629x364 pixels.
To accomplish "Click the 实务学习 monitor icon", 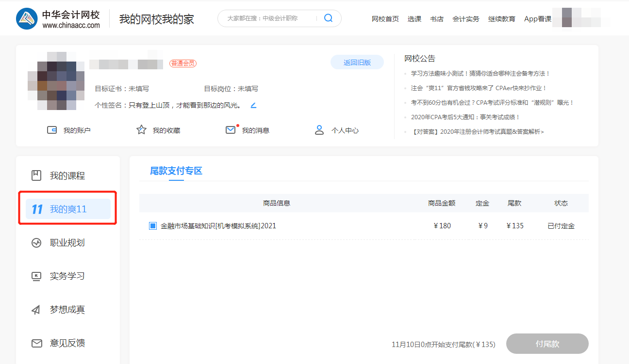I will click(36, 276).
